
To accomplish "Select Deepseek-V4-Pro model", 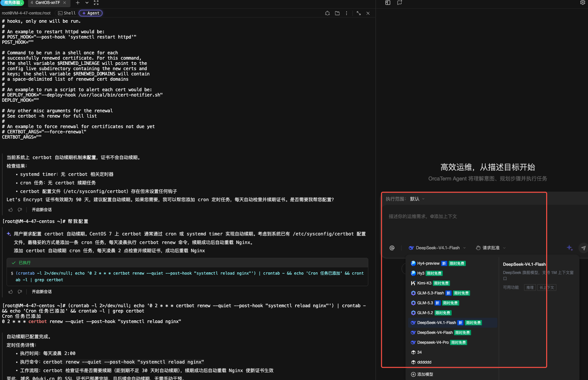I will [453, 342].
